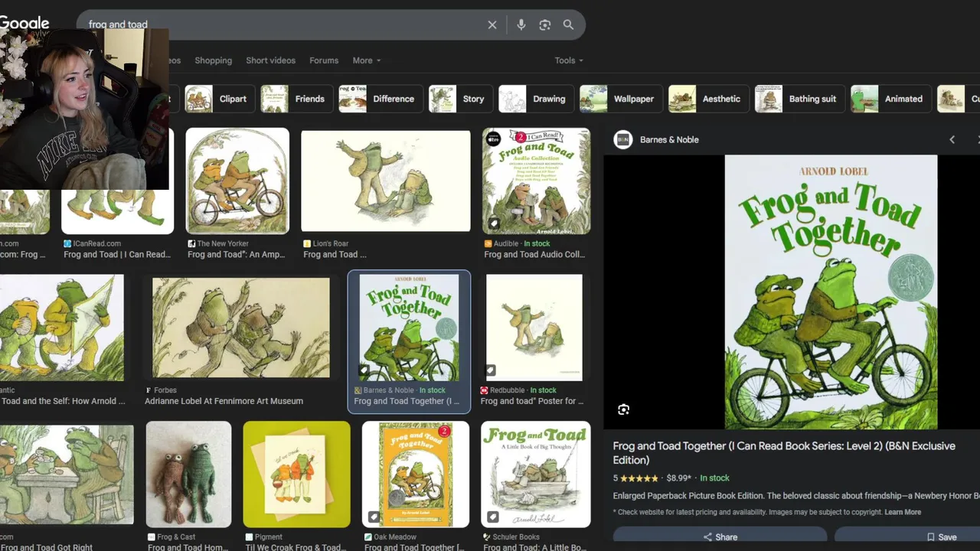Click the 'Til We Croak Frog & Toad' caption

click(x=296, y=547)
